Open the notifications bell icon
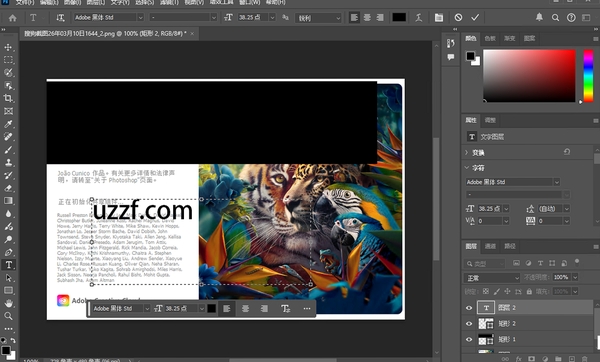Screen dimensions: 600x362 coord(539,17)
